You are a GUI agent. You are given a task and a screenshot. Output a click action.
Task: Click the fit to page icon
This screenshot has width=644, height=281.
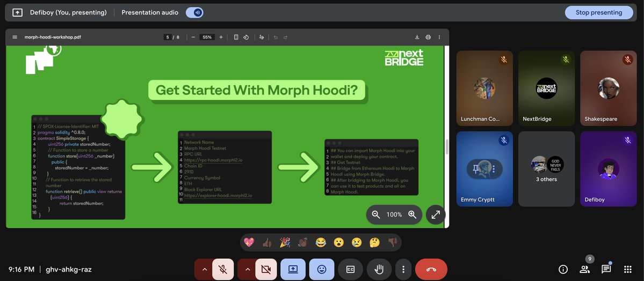tap(236, 37)
